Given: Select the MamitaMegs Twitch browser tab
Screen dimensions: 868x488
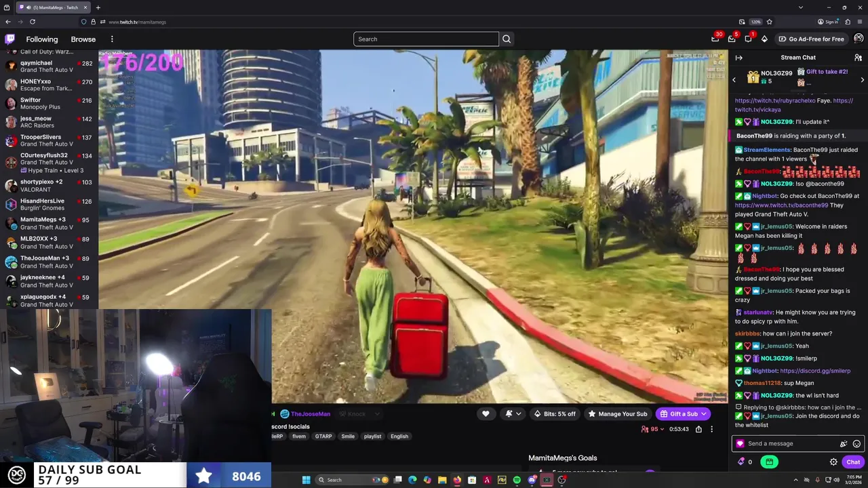Looking at the screenshot, I should pos(52,7).
